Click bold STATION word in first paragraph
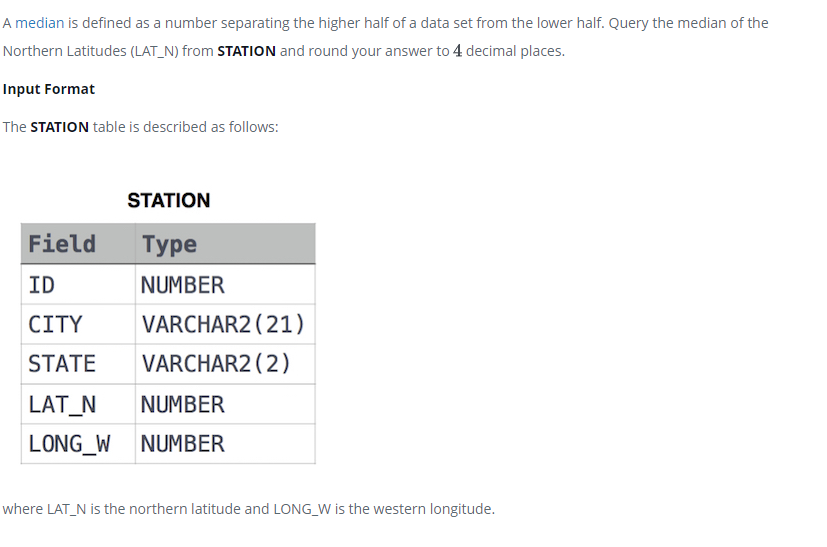The height and width of the screenshot is (547, 827). click(x=246, y=51)
